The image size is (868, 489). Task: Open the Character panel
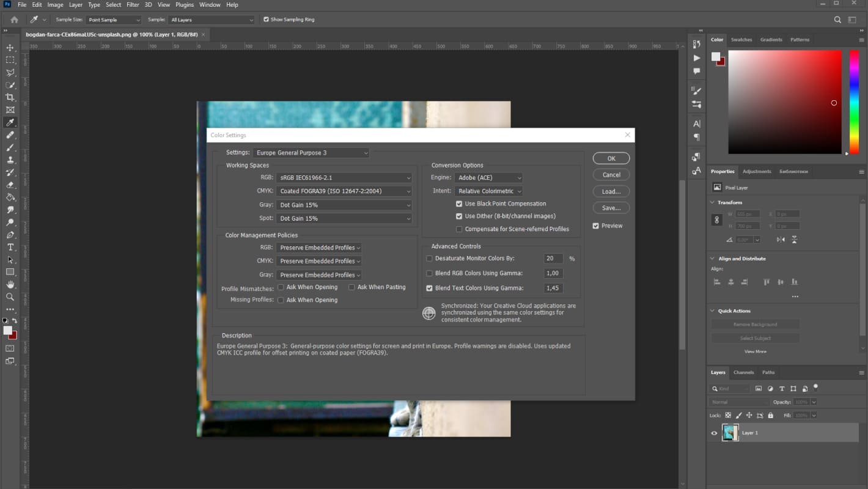click(696, 123)
